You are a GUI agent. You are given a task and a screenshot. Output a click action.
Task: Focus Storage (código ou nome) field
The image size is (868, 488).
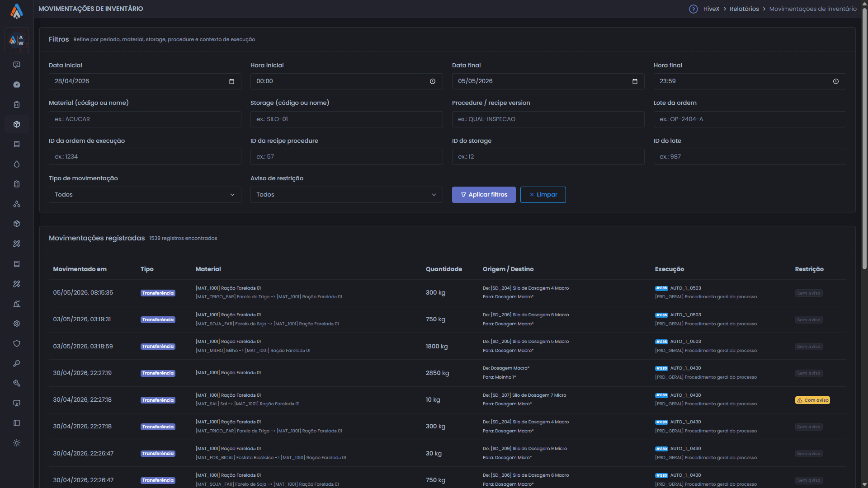click(x=346, y=119)
